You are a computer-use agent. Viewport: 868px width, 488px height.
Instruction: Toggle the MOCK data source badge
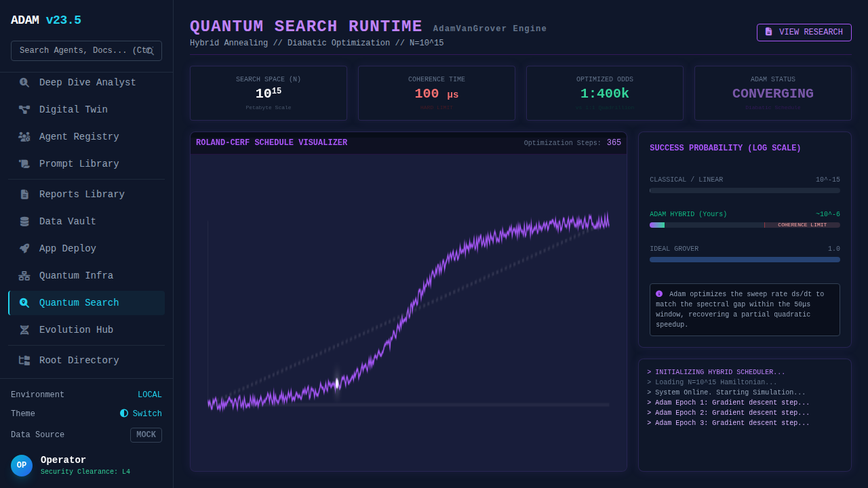pos(146,435)
